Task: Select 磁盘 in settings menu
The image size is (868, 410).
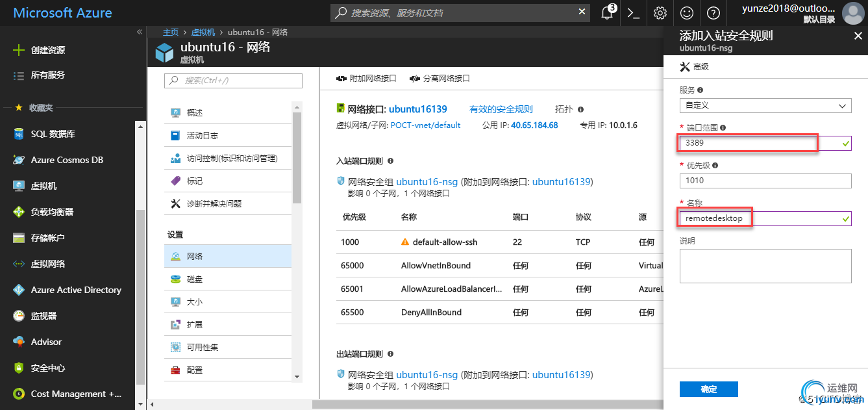Action: click(x=228, y=279)
